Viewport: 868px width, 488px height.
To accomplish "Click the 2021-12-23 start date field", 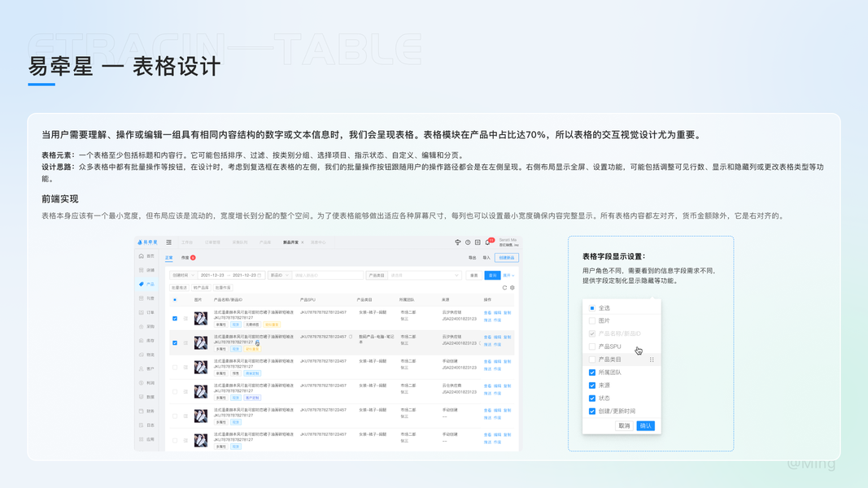I will coord(212,275).
